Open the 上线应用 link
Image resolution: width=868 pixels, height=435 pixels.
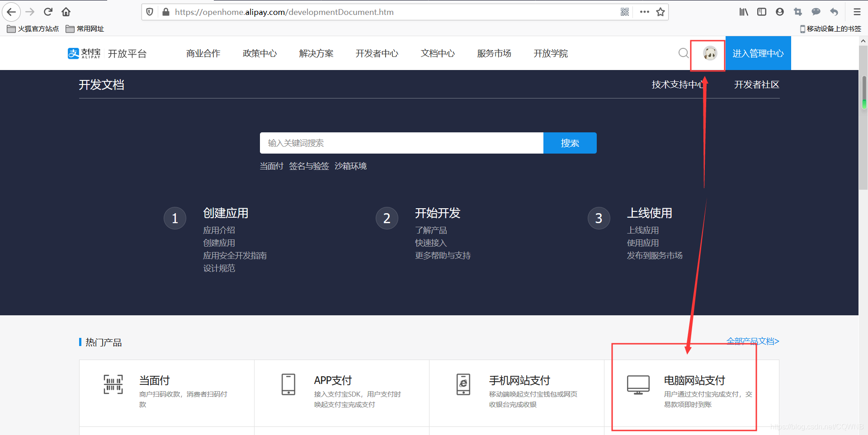click(643, 230)
